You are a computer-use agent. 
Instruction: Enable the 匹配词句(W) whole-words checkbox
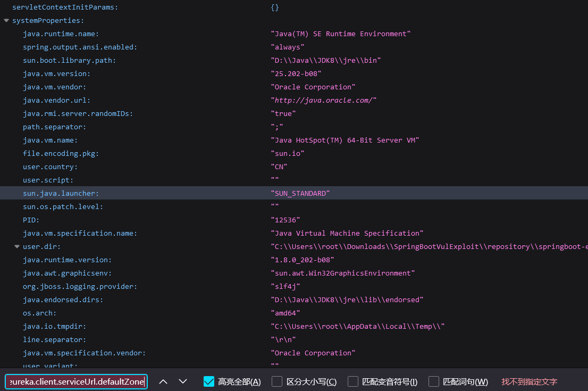pos(433,381)
